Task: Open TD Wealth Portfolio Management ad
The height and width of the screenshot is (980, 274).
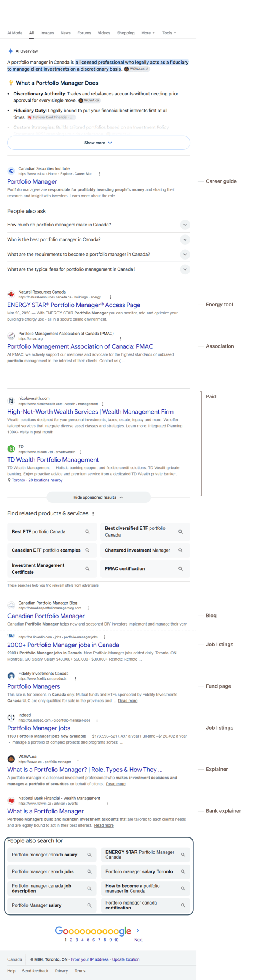Action: pyautogui.click(x=53, y=460)
